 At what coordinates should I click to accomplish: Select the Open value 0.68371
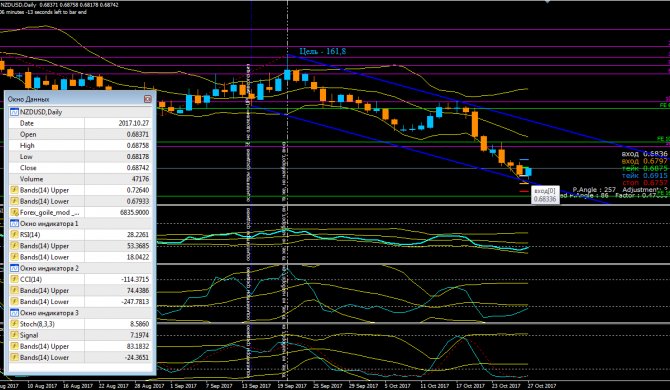[138, 134]
